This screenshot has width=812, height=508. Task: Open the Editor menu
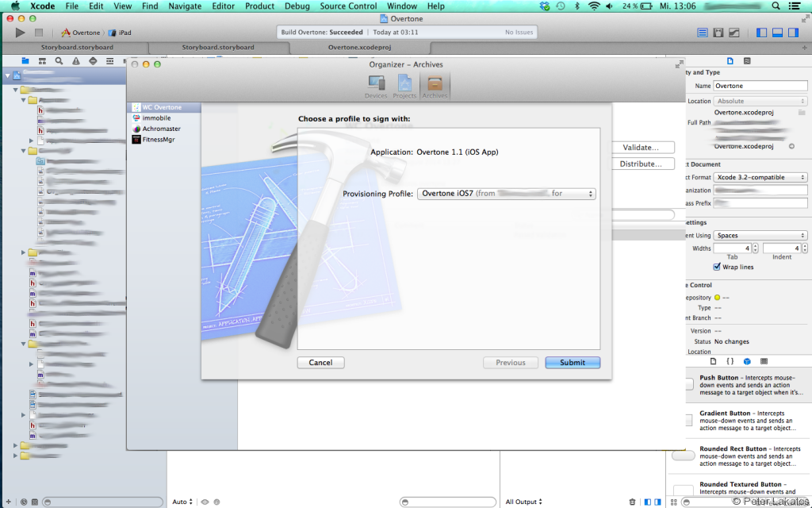click(223, 6)
